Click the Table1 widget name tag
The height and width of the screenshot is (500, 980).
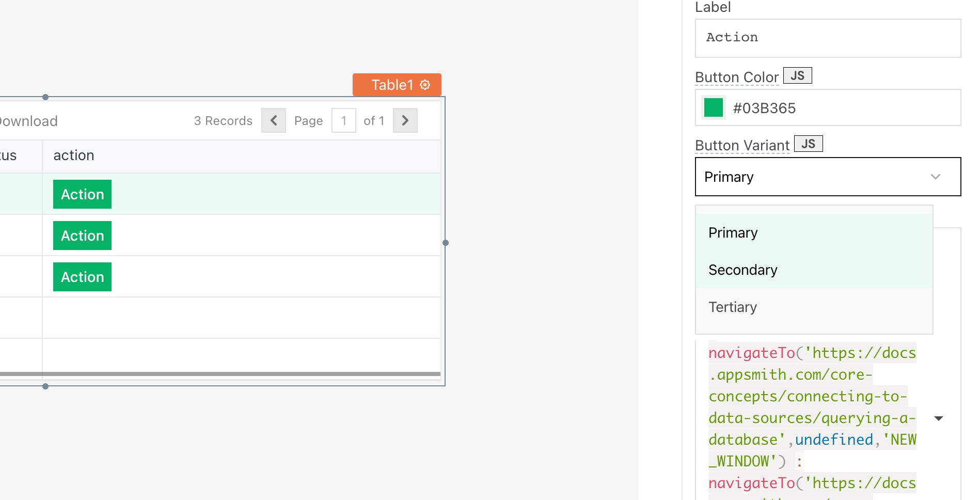tap(391, 85)
